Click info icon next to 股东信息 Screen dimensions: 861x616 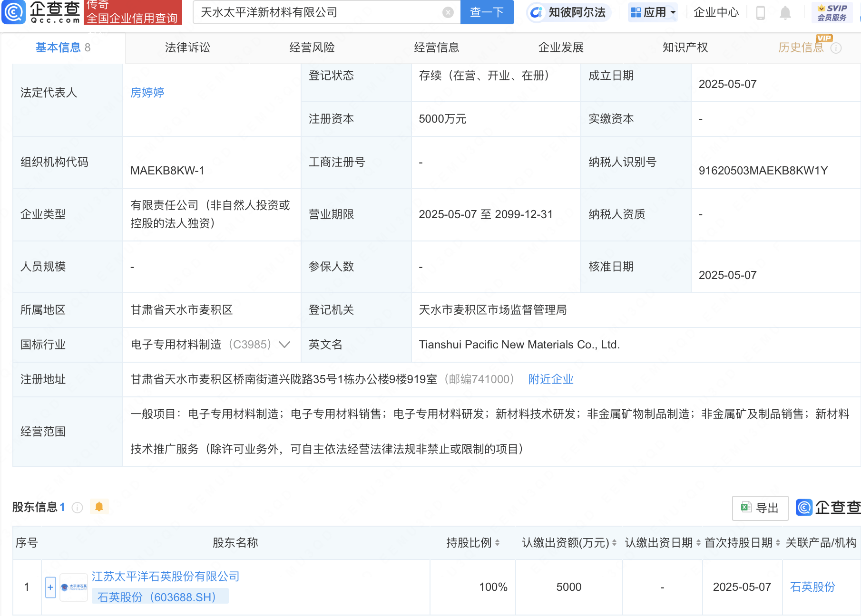click(x=77, y=508)
